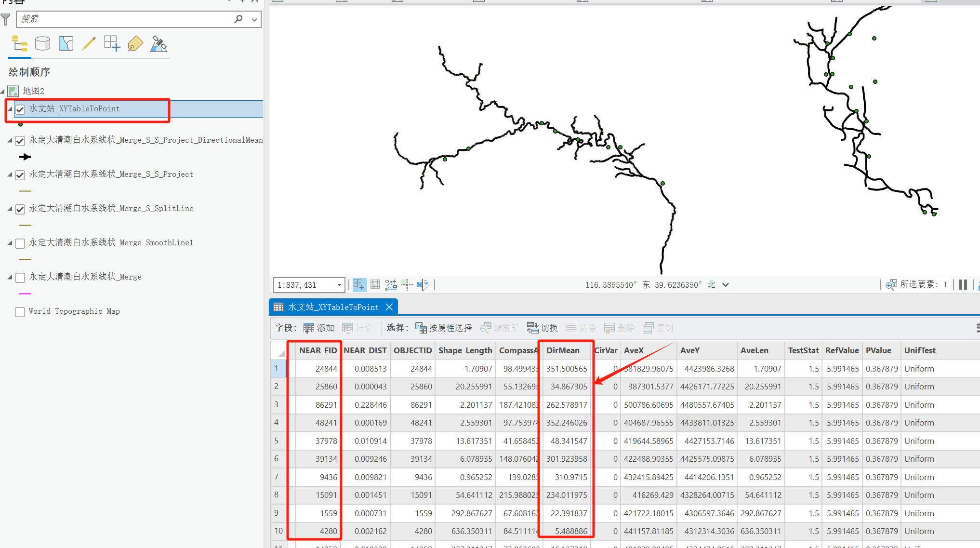Enable World Topographic Map layer checkbox
This screenshot has height=548, width=980.
(x=20, y=312)
